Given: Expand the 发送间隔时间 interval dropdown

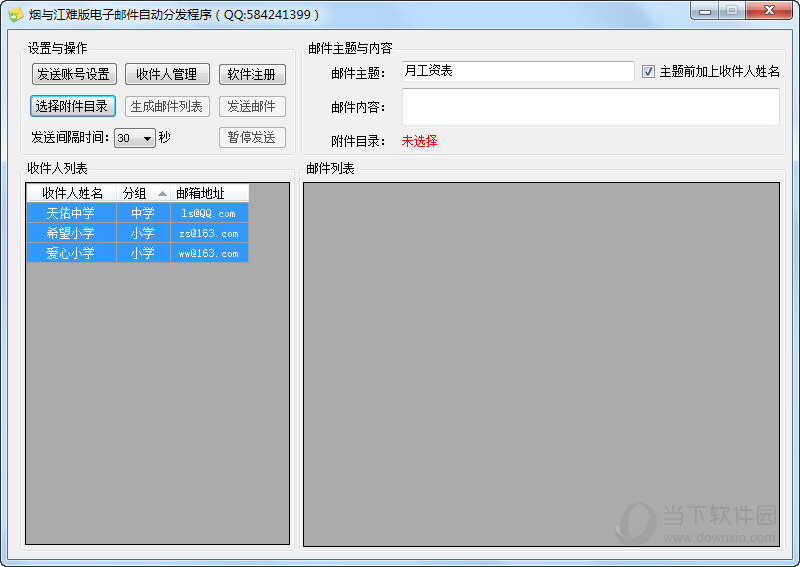Looking at the screenshot, I should (147, 138).
